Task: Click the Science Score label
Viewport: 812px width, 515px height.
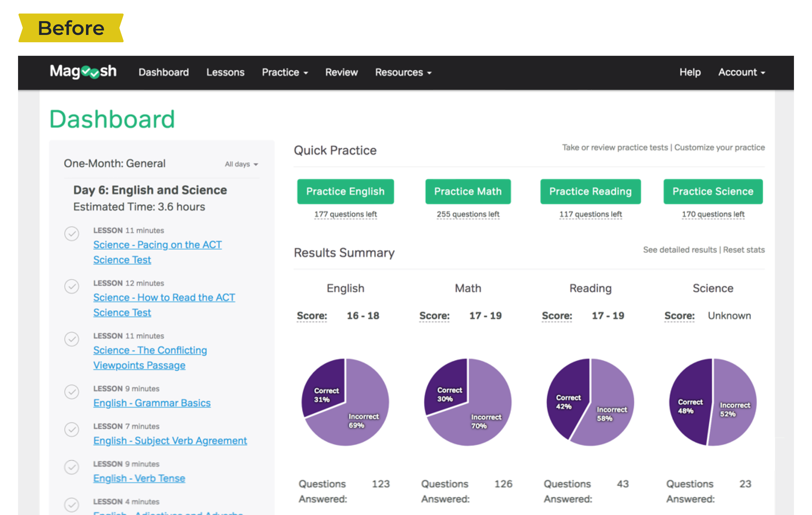Action: (x=679, y=316)
